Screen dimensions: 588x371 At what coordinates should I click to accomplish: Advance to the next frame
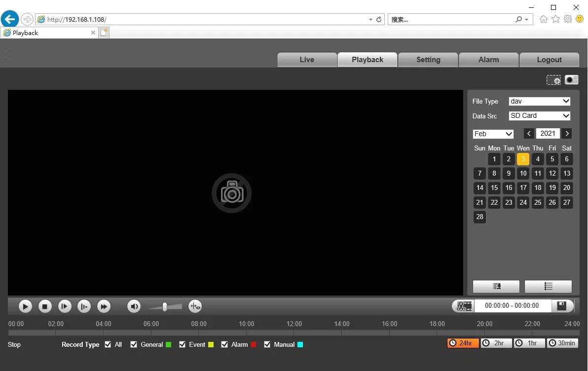[65, 306]
